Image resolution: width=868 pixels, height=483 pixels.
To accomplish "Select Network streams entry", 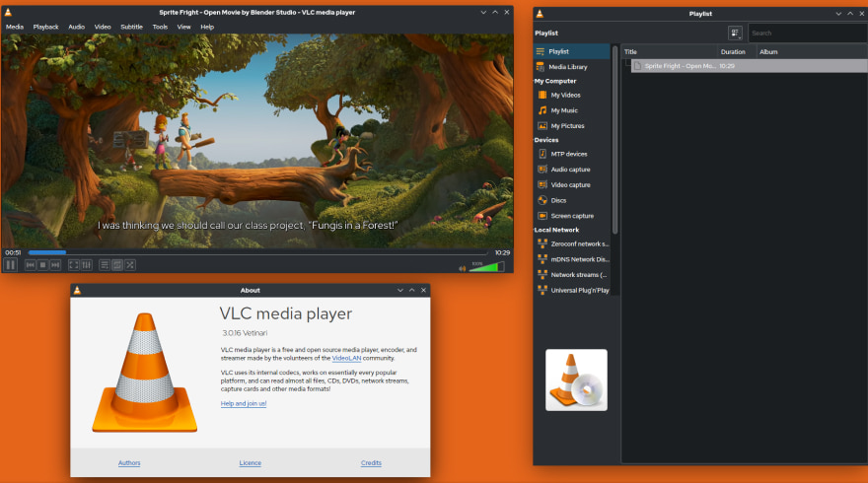I will point(572,275).
